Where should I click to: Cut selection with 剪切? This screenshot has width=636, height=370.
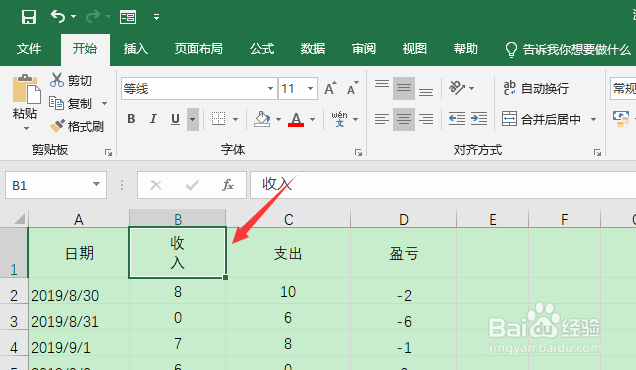71,80
